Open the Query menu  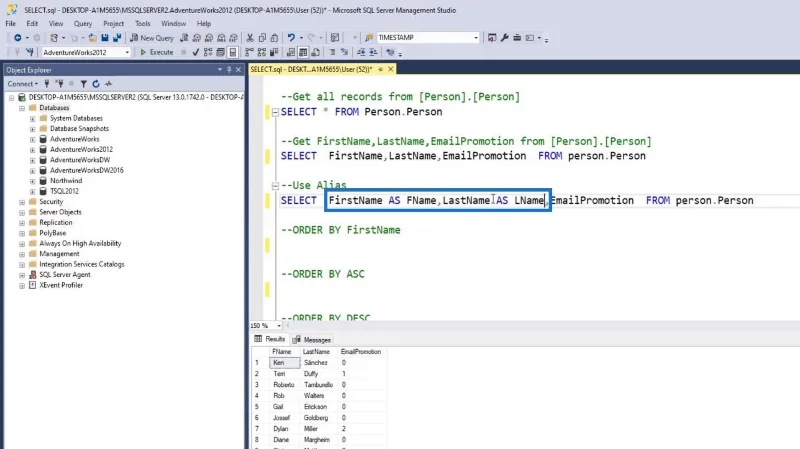[83, 23]
